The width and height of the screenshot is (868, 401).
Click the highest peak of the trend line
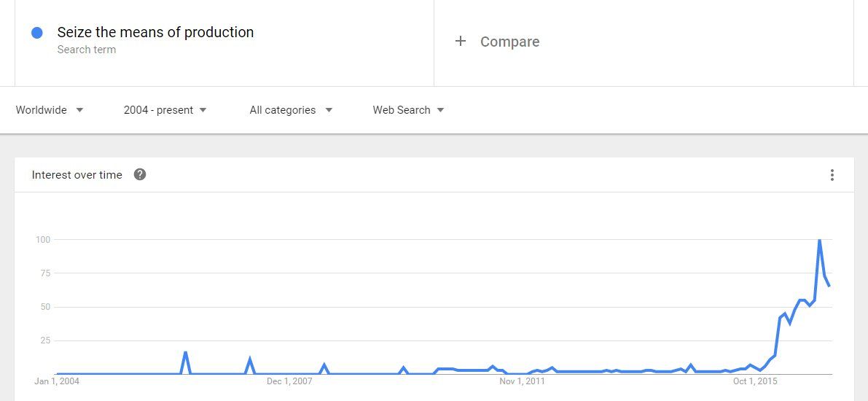click(x=820, y=240)
